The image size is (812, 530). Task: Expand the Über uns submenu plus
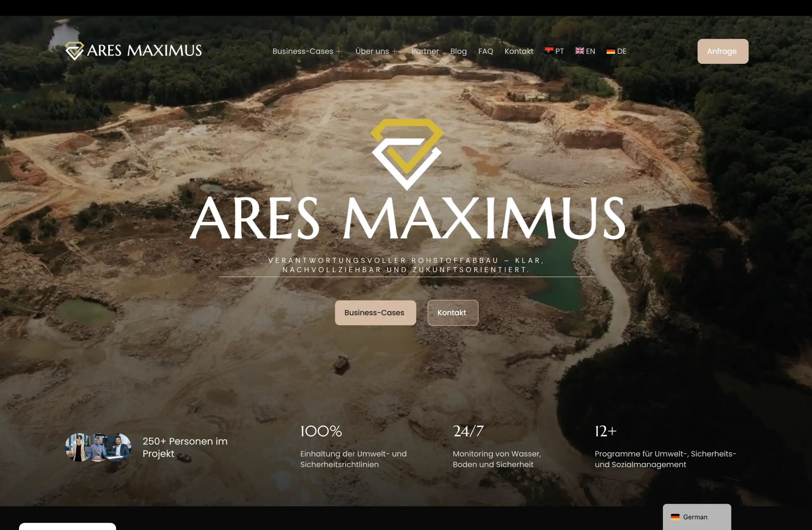(x=395, y=51)
